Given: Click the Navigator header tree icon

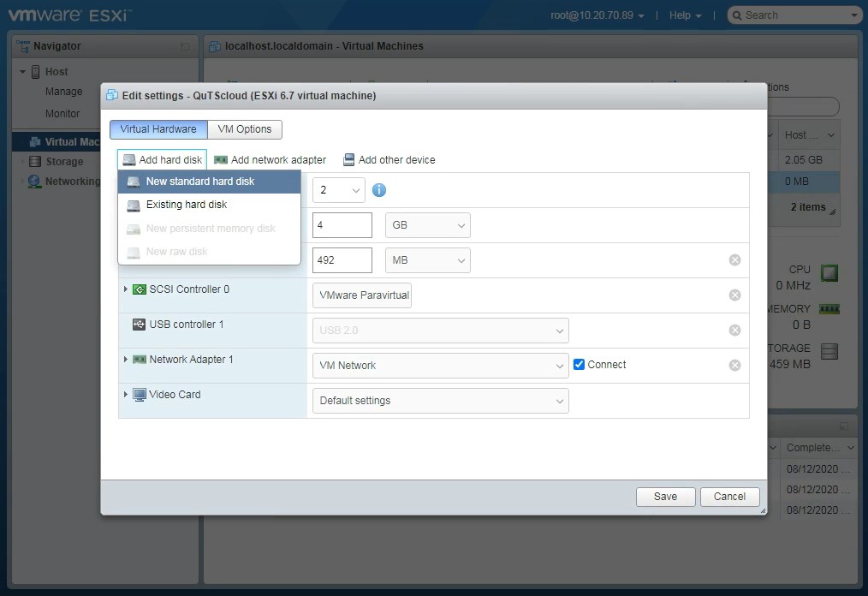Looking at the screenshot, I should [23, 46].
